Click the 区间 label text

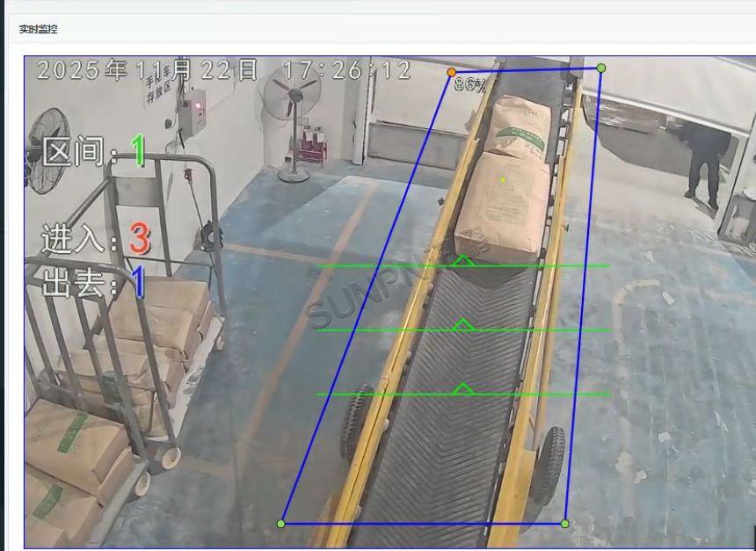(79, 153)
